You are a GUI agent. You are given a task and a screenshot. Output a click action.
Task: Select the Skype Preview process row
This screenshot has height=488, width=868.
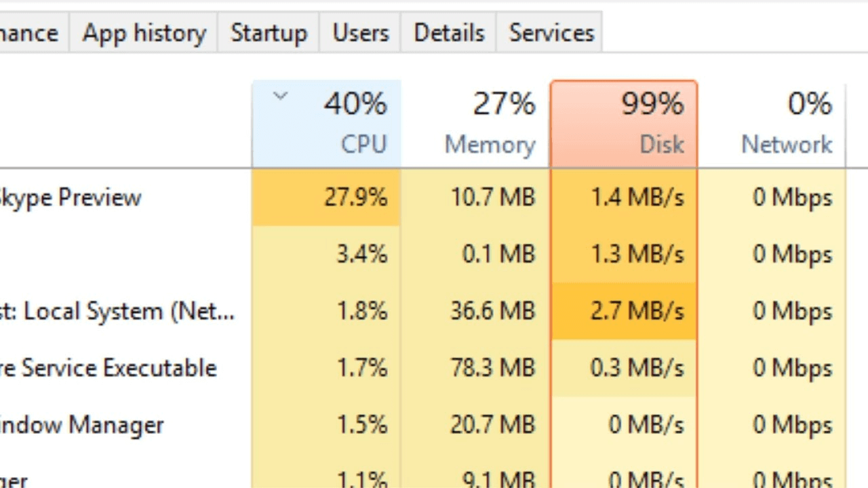pyautogui.click(x=102, y=197)
